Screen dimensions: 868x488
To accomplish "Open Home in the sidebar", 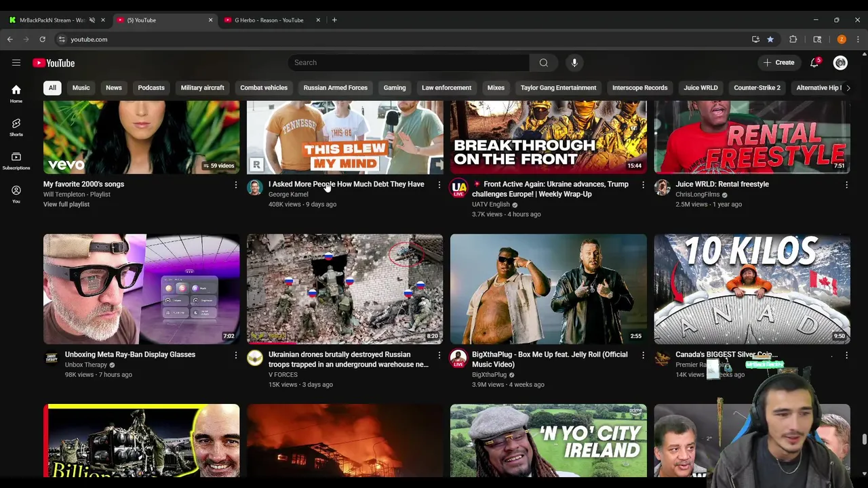I will [x=16, y=94].
